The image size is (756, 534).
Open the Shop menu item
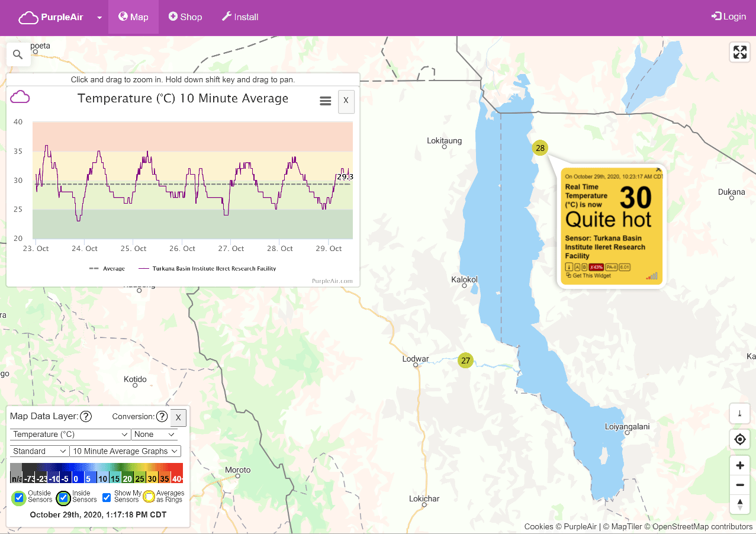[x=185, y=17]
